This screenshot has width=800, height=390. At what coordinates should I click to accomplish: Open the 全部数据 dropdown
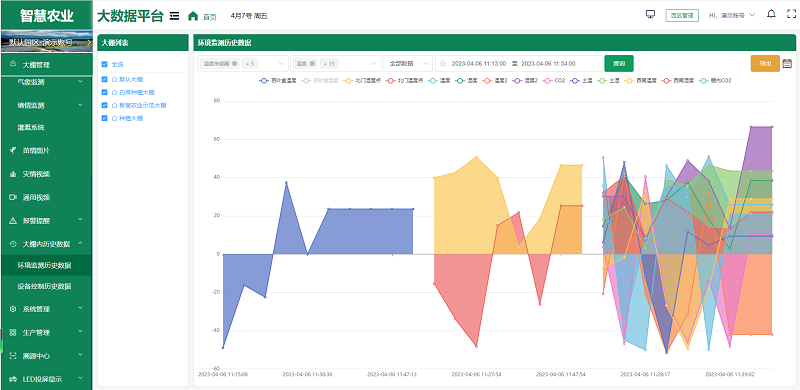pos(408,64)
